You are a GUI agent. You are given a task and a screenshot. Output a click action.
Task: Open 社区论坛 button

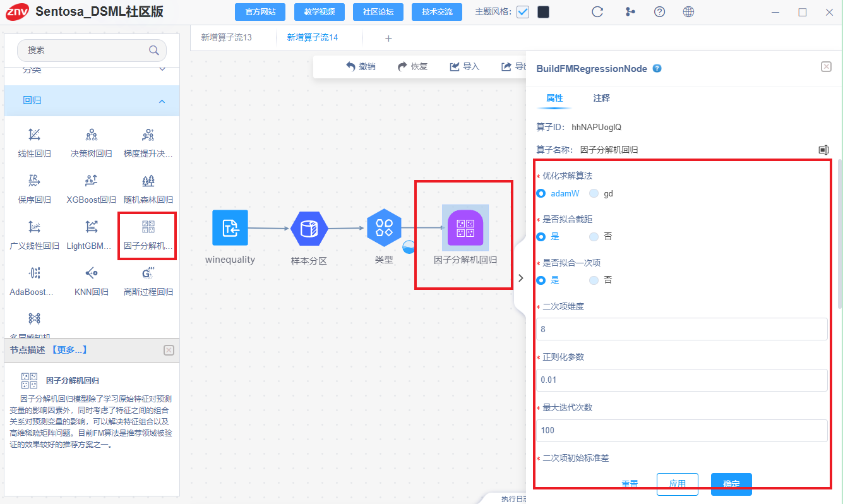point(378,12)
